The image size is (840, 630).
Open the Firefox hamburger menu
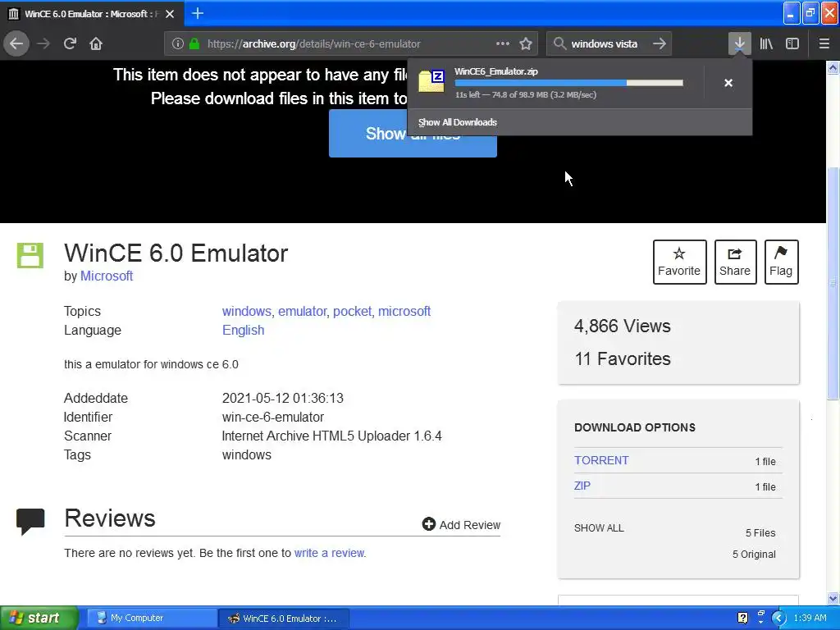pos(824,44)
